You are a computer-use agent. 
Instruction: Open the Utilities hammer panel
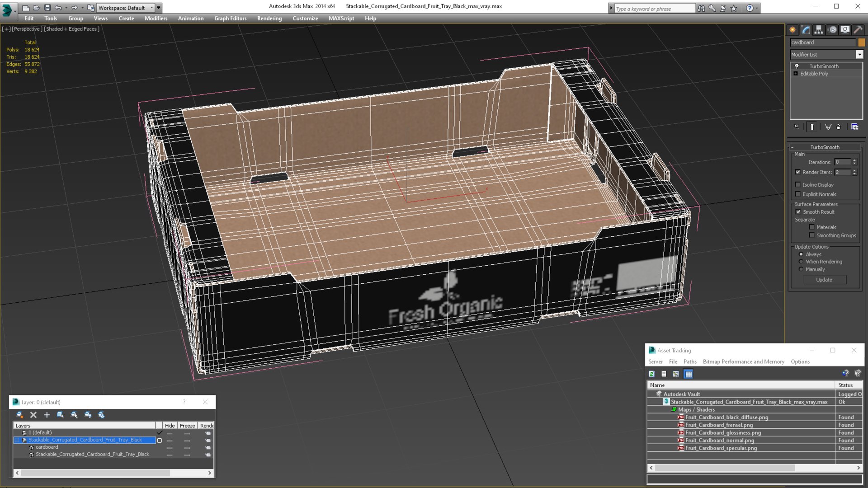click(x=858, y=30)
